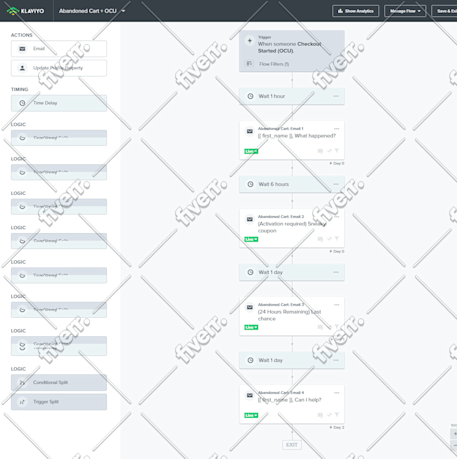Click the smart sending icon on Email 1
The width and height of the screenshot is (457, 459).
click(329, 151)
